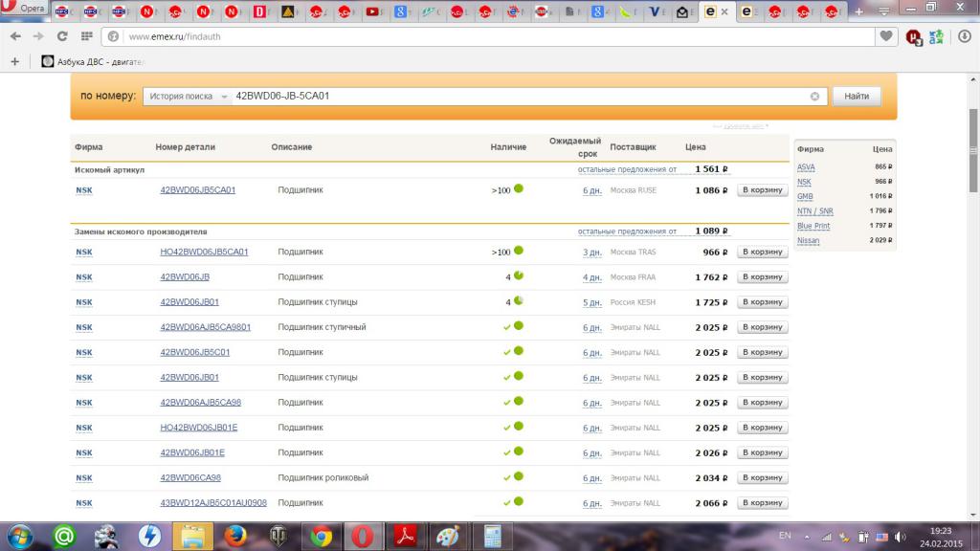Clear the part number search field
Image resolution: width=980 pixels, height=551 pixels.
pyautogui.click(x=814, y=97)
